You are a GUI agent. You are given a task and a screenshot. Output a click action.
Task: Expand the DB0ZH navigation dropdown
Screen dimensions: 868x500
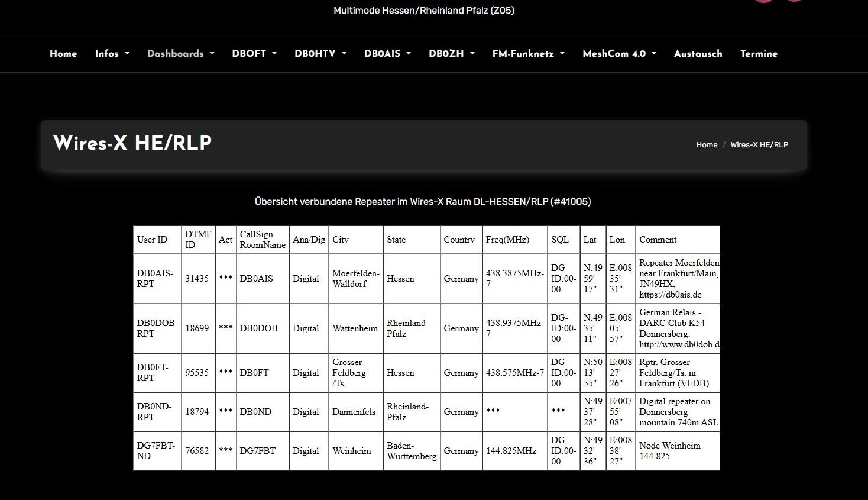[x=451, y=54]
